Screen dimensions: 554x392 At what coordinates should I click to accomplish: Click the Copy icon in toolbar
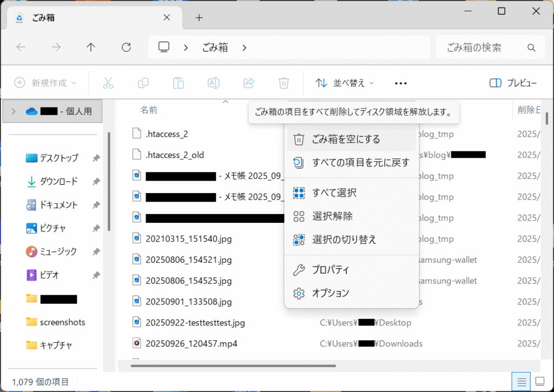point(143,83)
